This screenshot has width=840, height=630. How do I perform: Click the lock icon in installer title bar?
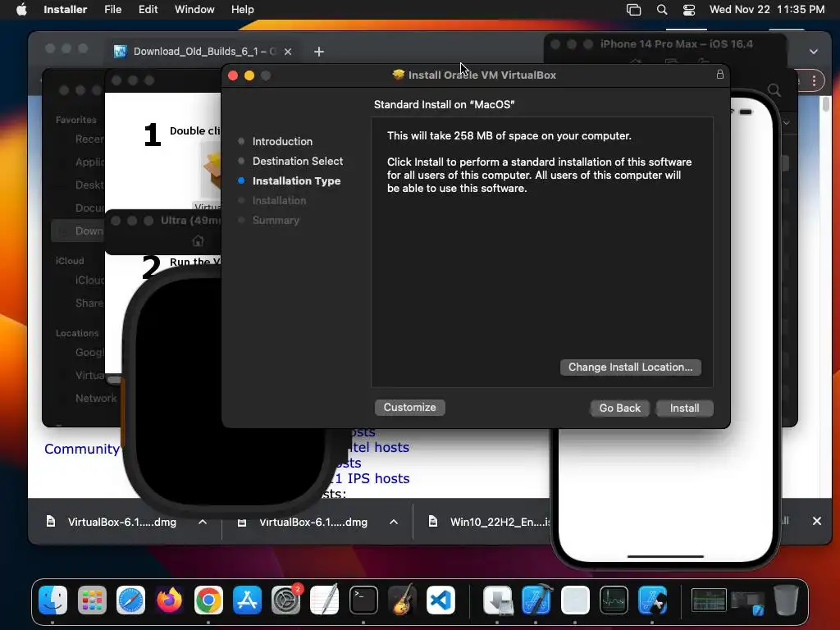pos(720,75)
